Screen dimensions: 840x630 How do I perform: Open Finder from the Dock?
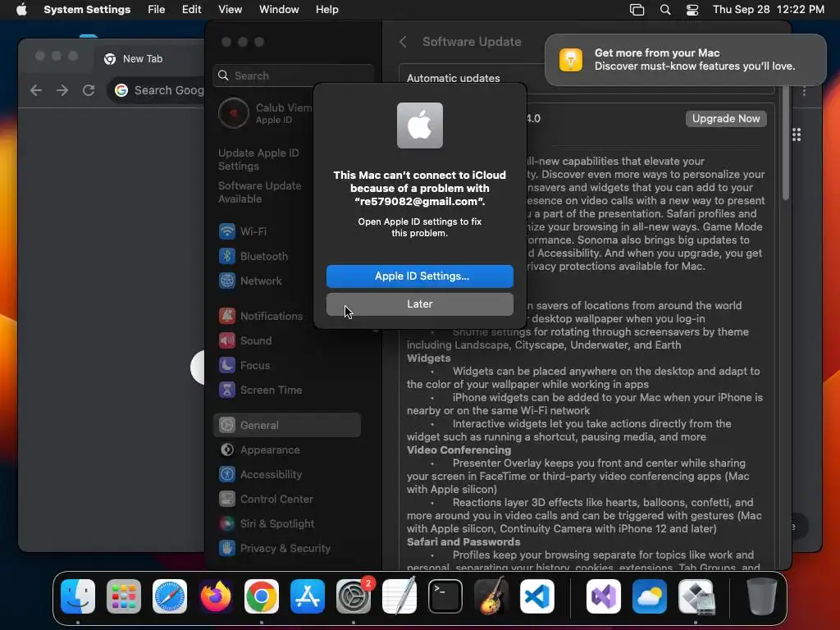click(x=78, y=596)
